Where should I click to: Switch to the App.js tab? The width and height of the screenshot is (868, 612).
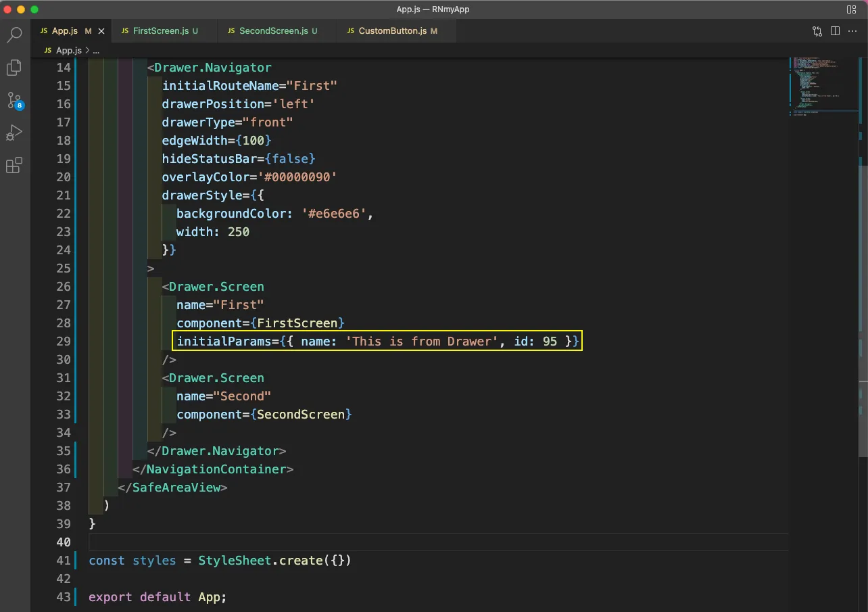(72, 31)
